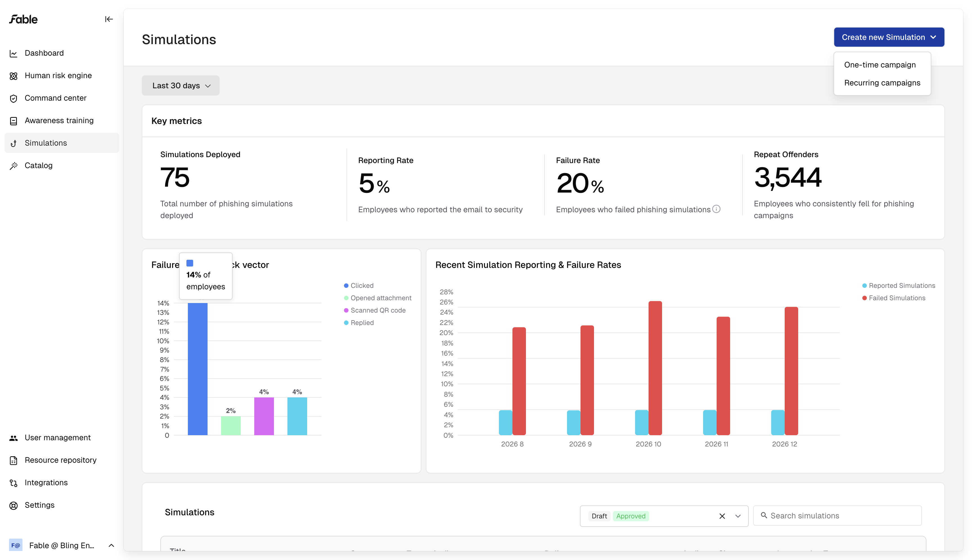Click the Simulations hook icon

coord(13,143)
